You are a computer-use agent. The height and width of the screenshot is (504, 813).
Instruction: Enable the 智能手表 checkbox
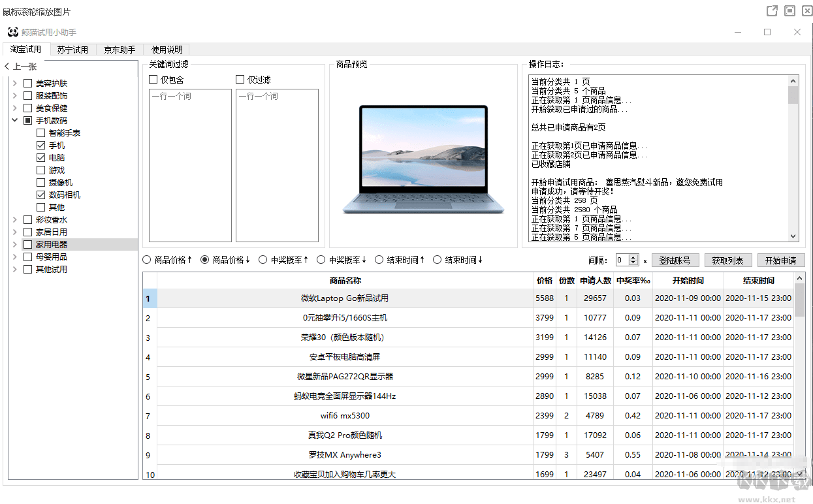[41, 133]
